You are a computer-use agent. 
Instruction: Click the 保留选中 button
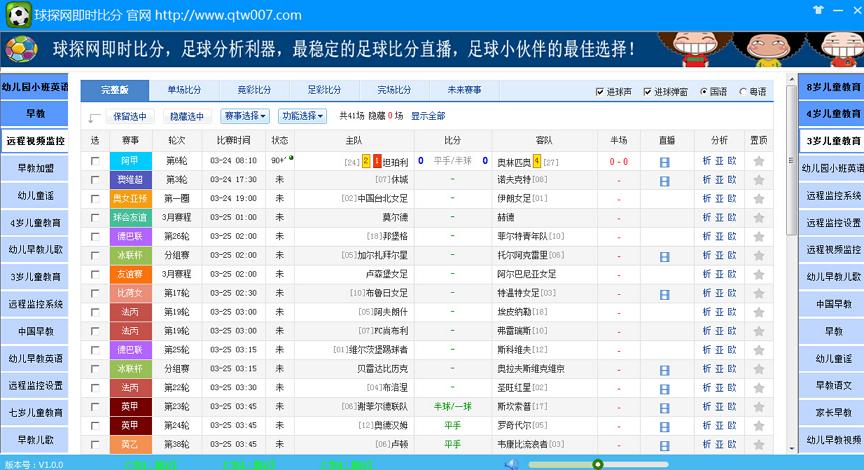coord(128,117)
